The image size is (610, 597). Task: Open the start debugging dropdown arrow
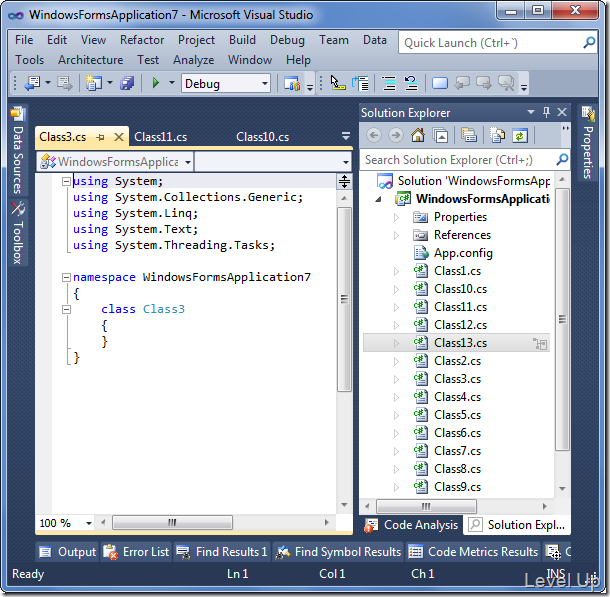coord(172,82)
